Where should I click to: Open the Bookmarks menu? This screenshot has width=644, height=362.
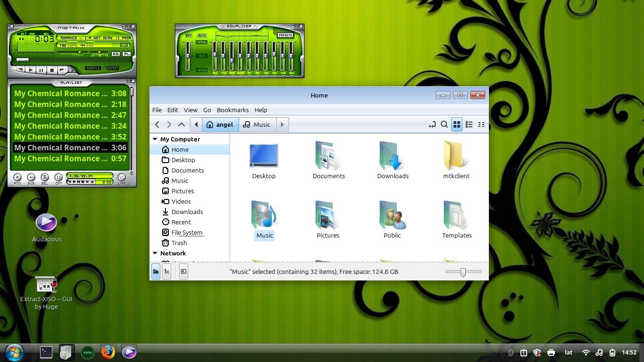pos(232,110)
